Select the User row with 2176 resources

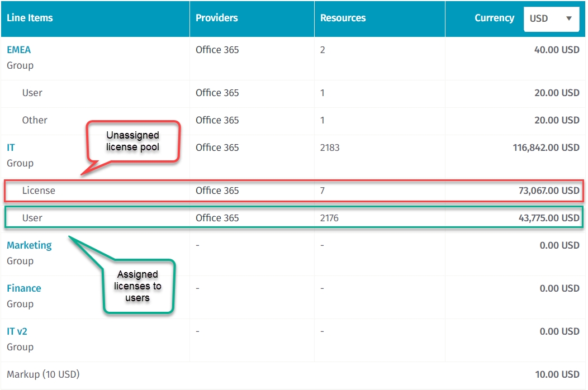point(32,218)
